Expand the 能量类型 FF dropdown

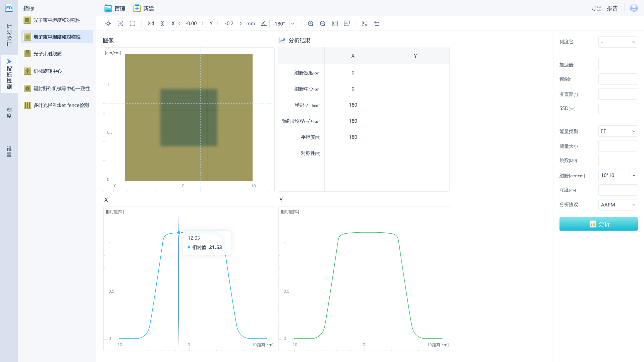618,131
